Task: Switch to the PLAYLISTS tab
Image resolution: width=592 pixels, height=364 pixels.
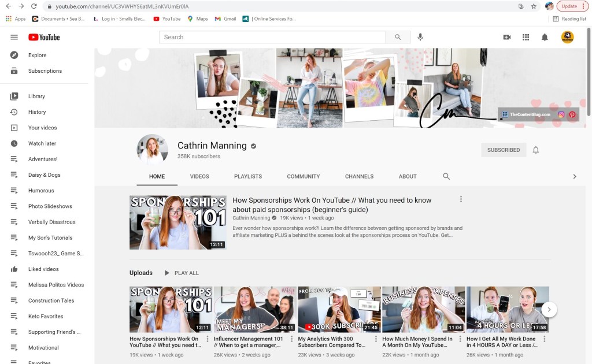Action: coord(248,176)
